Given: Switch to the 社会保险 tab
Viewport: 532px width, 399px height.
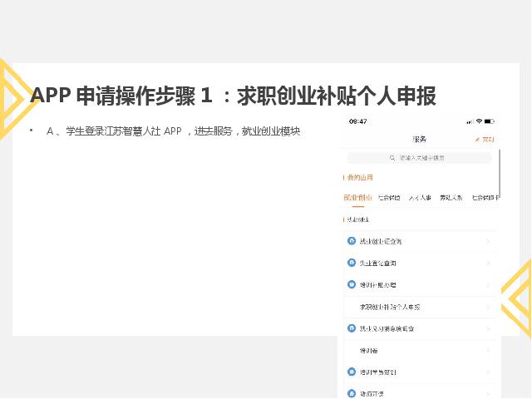Looking at the screenshot, I should click(x=389, y=198).
